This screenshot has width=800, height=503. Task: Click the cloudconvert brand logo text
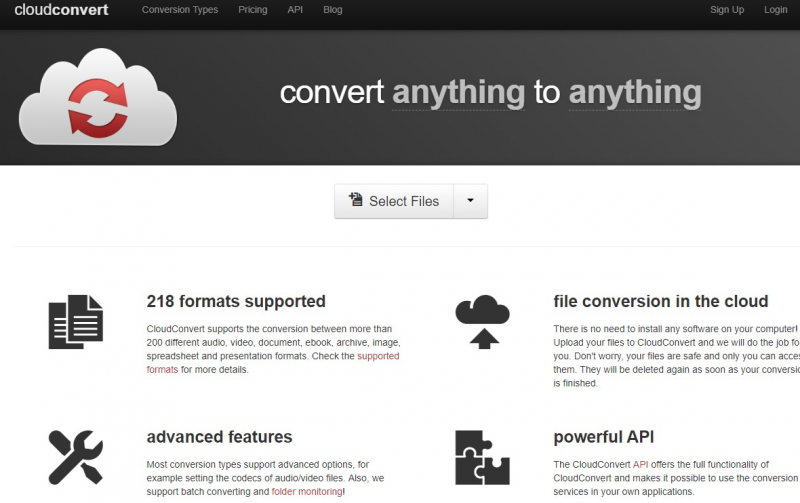click(61, 10)
